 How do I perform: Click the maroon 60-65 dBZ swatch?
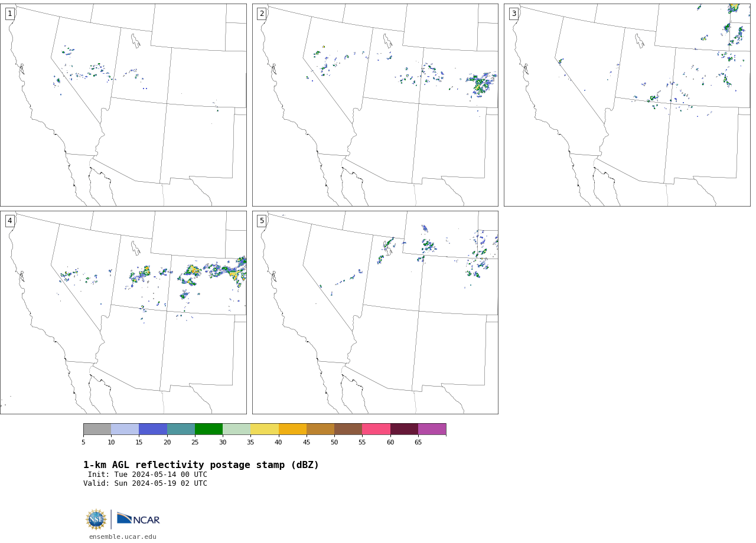(404, 429)
